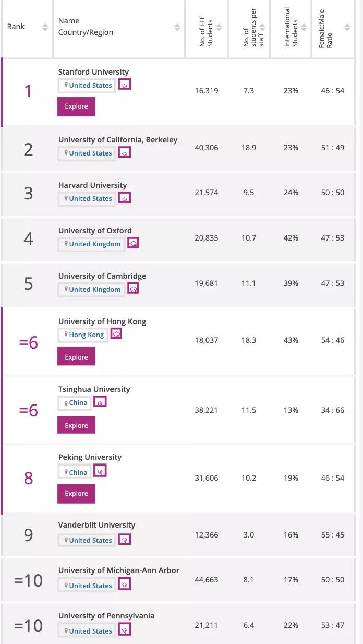Image resolution: width=363 pixels, height=644 pixels.
Task: Click graduation cap icon for Vanderbilt University
Action: [x=125, y=540]
